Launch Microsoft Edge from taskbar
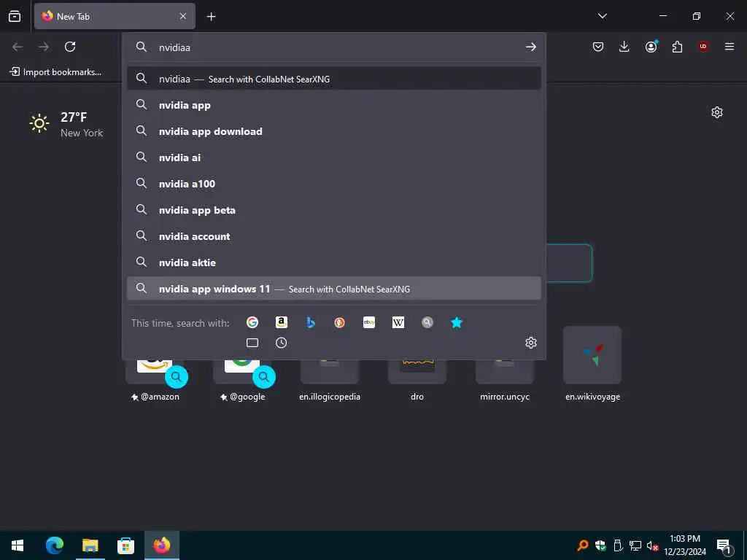This screenshot has height=560, width=747. (x=54, y=545)
